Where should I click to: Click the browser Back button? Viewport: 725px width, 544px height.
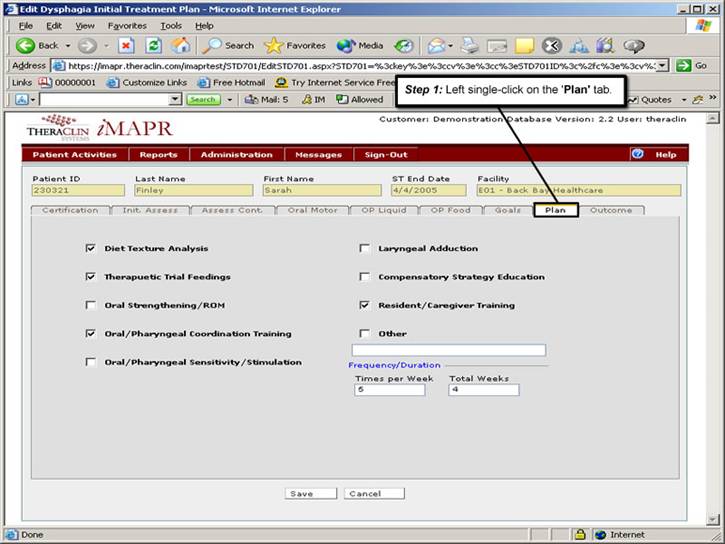tap(37, 46)
